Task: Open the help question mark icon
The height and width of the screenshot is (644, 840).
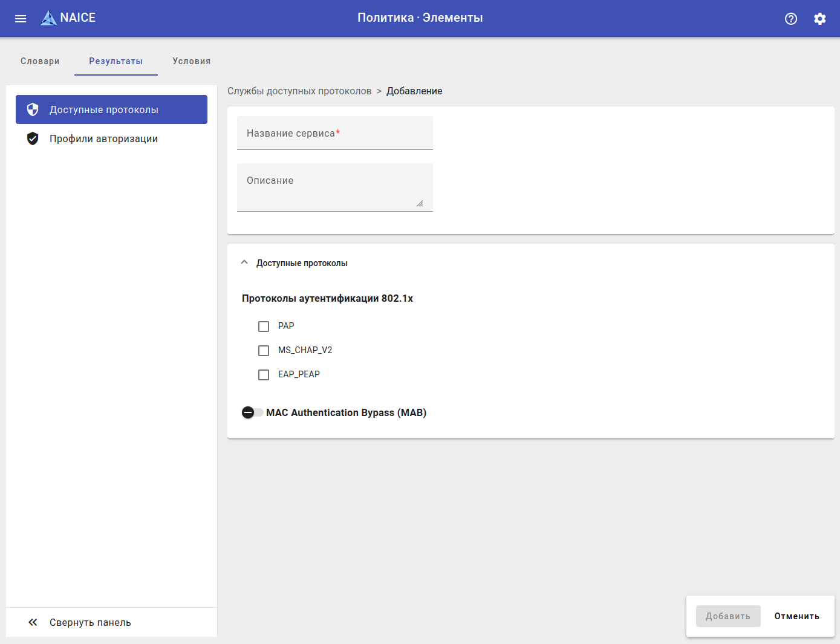Action: (791, 19)
